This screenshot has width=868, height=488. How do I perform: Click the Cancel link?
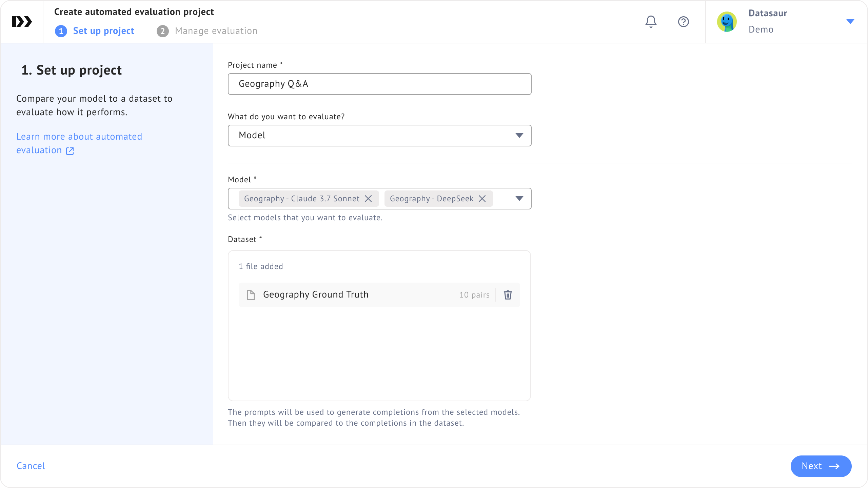pyautogui.click(x=31, y=466)
